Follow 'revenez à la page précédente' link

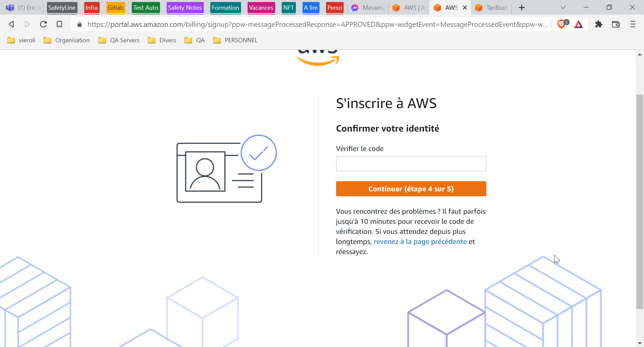pyautogui.click(x=420, y=242)
